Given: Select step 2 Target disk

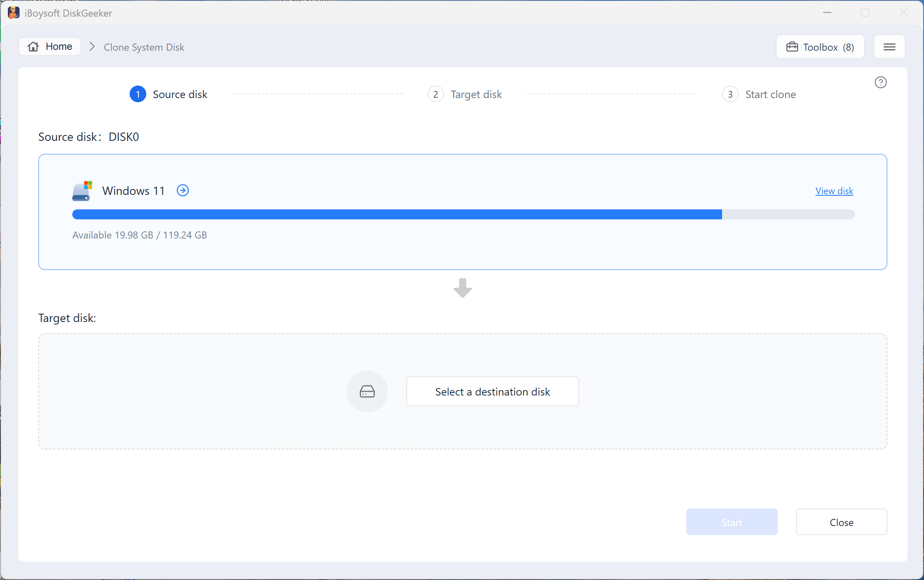Looking at the screenshot, I should [x=465, y=94].
